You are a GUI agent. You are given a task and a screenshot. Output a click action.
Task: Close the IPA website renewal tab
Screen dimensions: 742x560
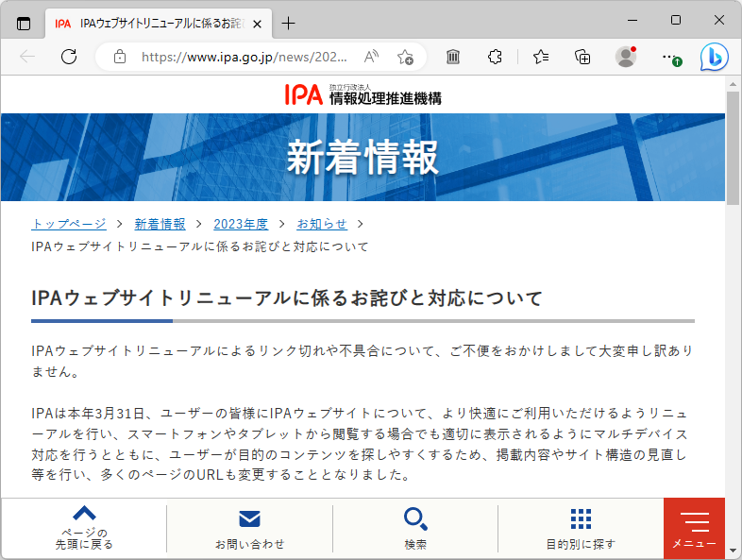pos(257,24)
